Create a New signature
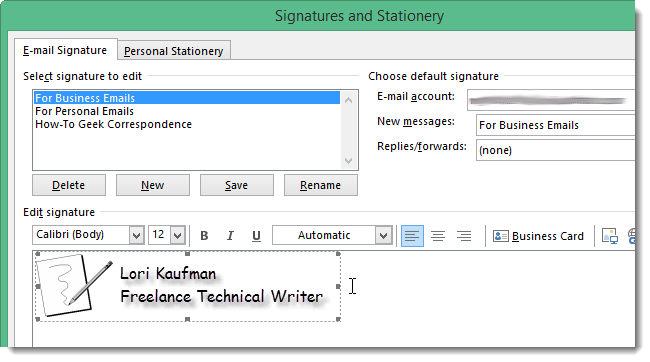This screenshot has height=362, width=650. click(153, 185)
